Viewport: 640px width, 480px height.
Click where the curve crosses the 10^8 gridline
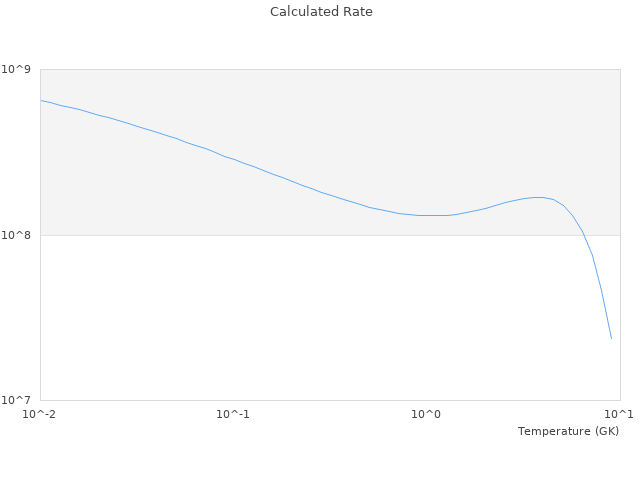(585, 235)
